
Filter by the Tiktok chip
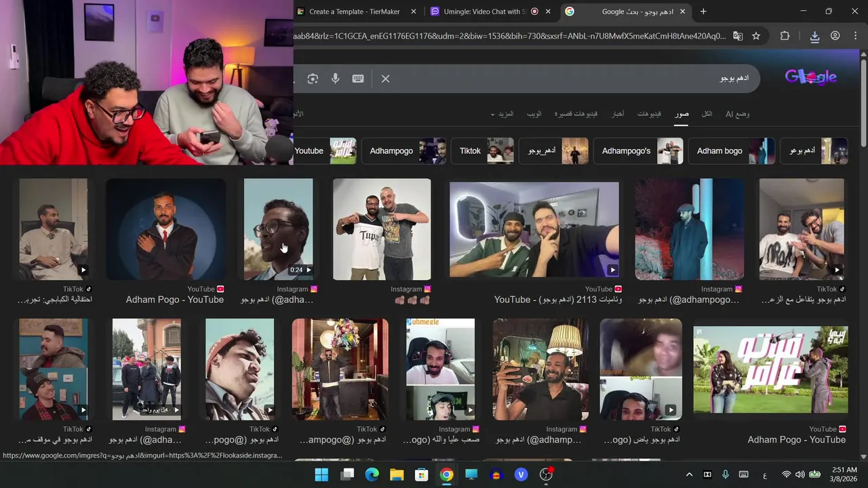pos(482,151)
